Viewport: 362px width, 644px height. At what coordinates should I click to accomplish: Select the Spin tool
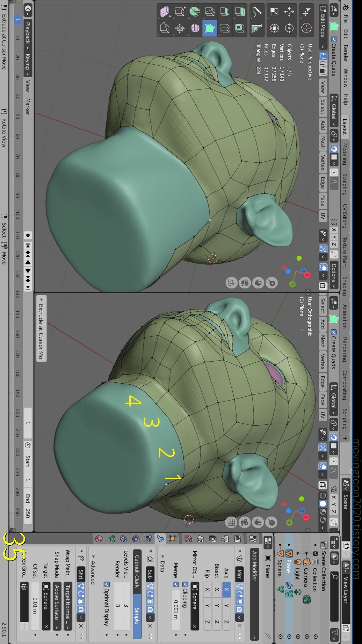coord(194,12)
